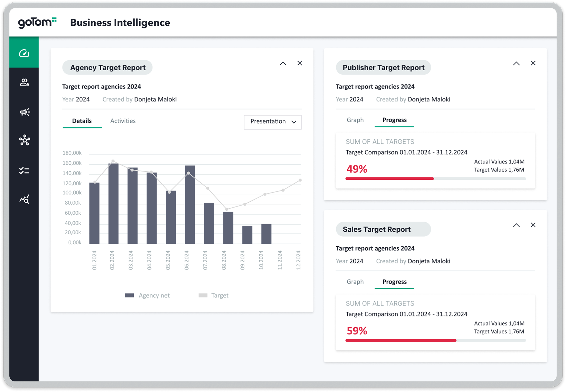Open the task checklist sidebar icon
This screenshot has height=392, width=566.
[x=24, y=171]
